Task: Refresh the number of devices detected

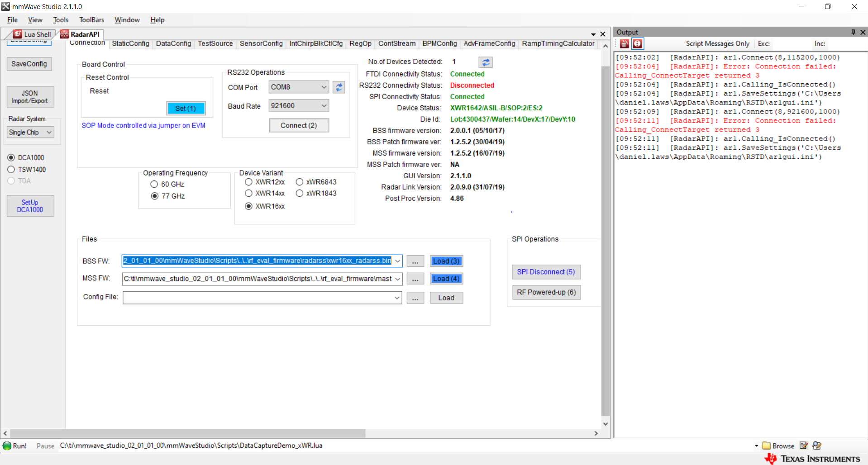Action: (x=485, y=62)
